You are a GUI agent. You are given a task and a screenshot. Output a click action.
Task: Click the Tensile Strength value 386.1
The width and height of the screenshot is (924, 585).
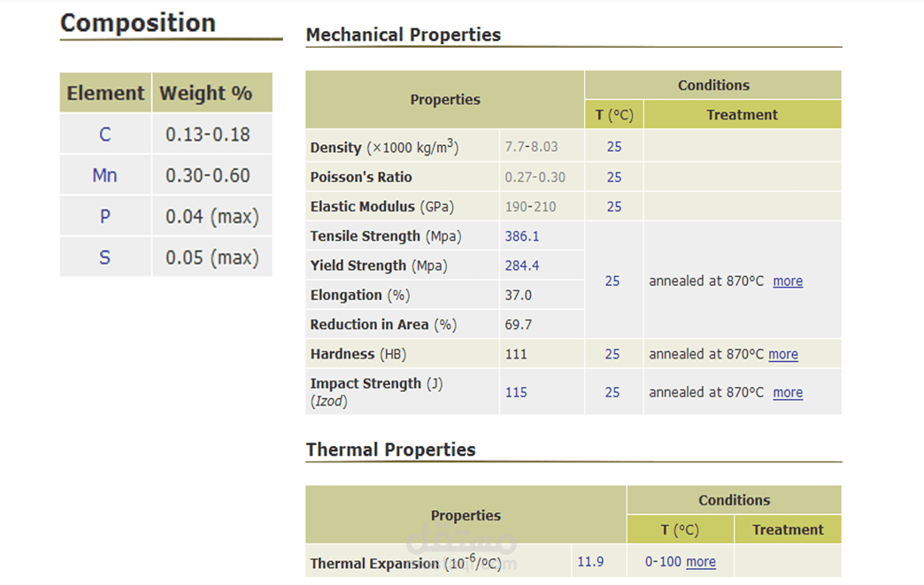click(521, 236)
